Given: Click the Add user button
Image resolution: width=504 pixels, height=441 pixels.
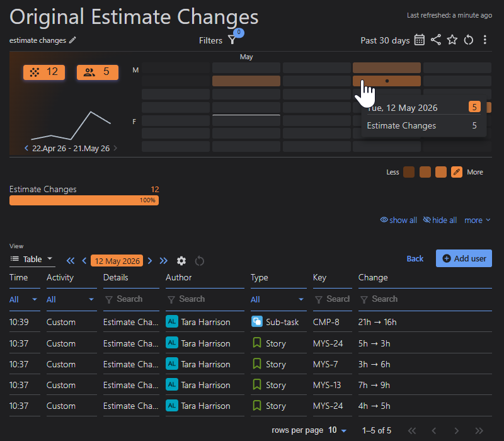Looking at the screenshot, I should click(x=464, y=258).
